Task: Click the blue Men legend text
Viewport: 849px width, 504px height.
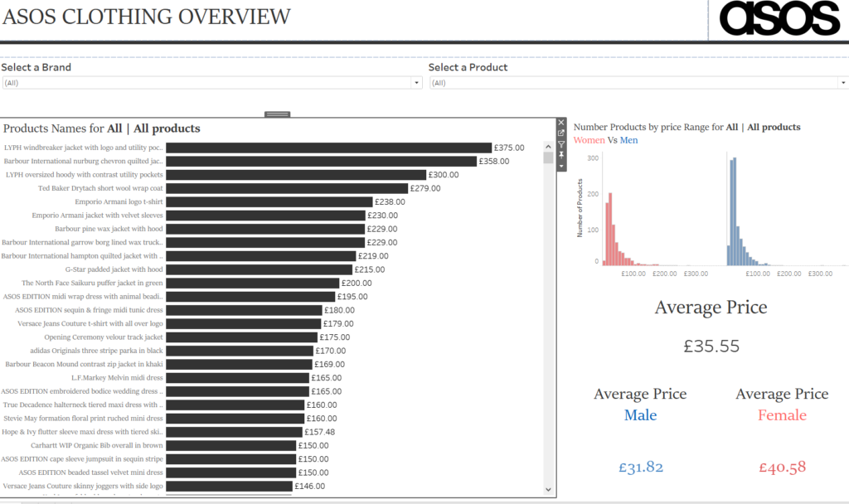Action: (x=628, y=140)
